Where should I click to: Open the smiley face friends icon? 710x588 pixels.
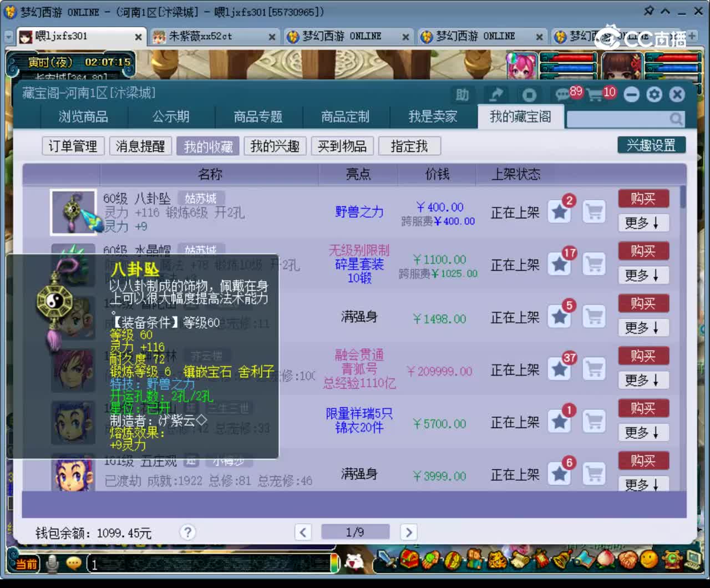(x=649, y=559)
